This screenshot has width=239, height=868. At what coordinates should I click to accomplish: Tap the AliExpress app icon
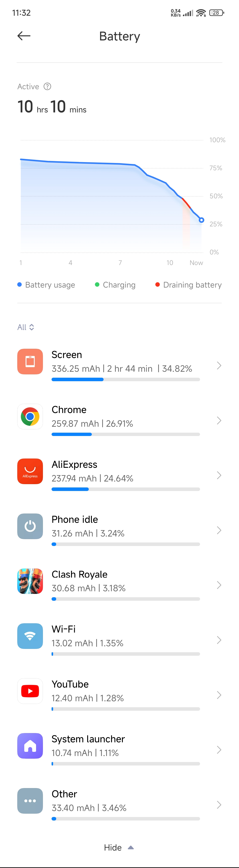coord(30,471)
